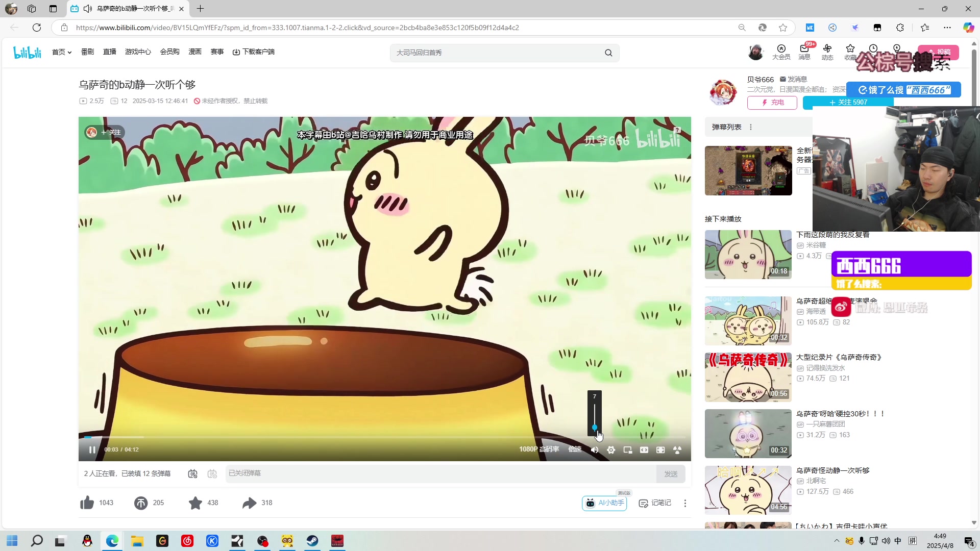Toggle the danmaku display switch icon
The image size is (980, 551).
[x=192, y=474]
